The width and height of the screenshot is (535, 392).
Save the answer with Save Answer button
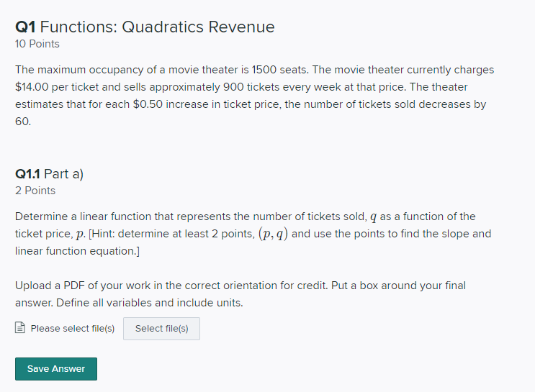click(x=56, y=369)
